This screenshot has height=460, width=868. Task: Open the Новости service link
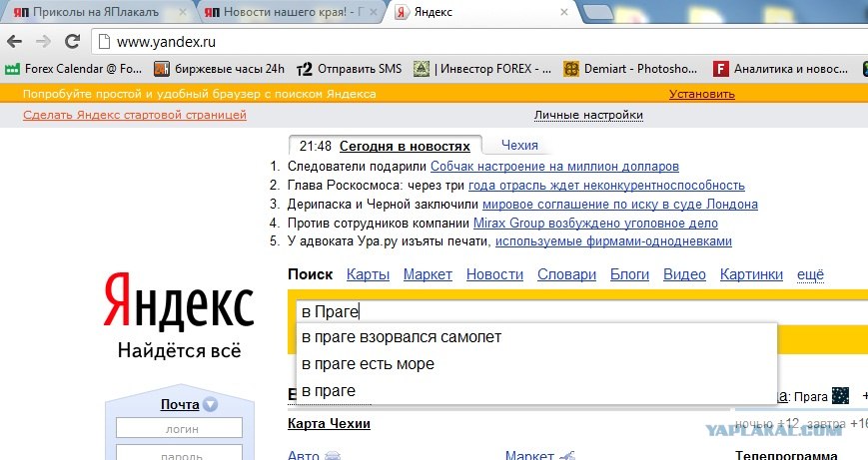click(x=494, y=274)
